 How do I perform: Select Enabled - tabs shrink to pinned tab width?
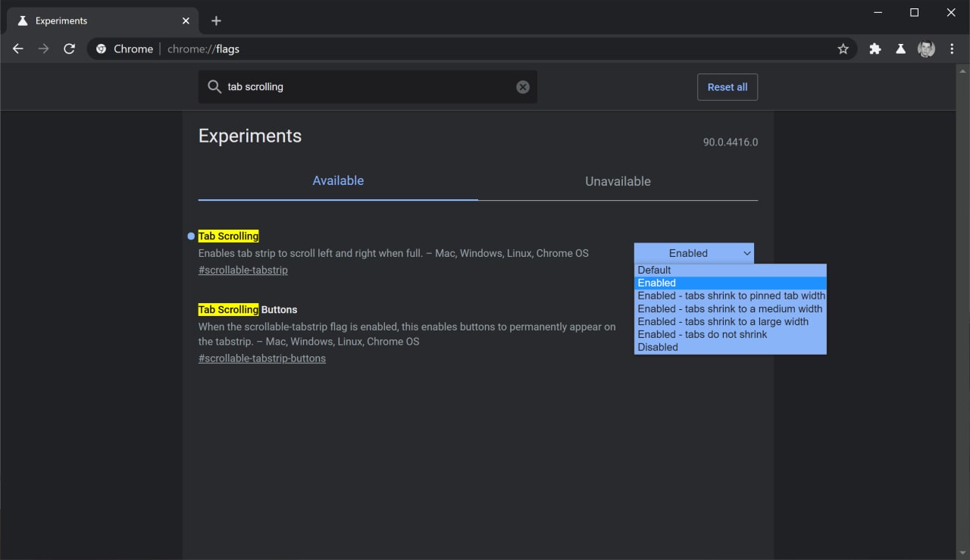[731, 296]
